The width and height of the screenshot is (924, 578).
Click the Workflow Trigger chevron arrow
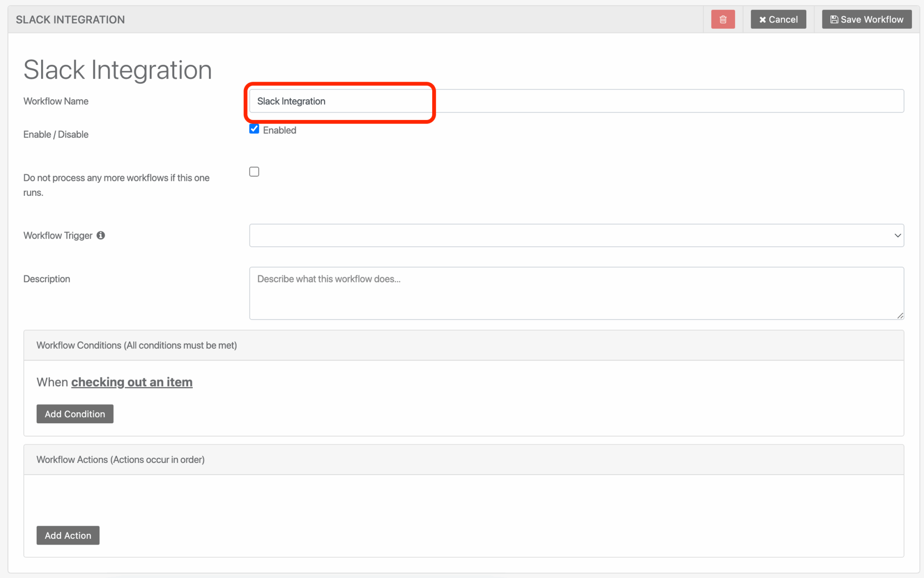(897, 235)
